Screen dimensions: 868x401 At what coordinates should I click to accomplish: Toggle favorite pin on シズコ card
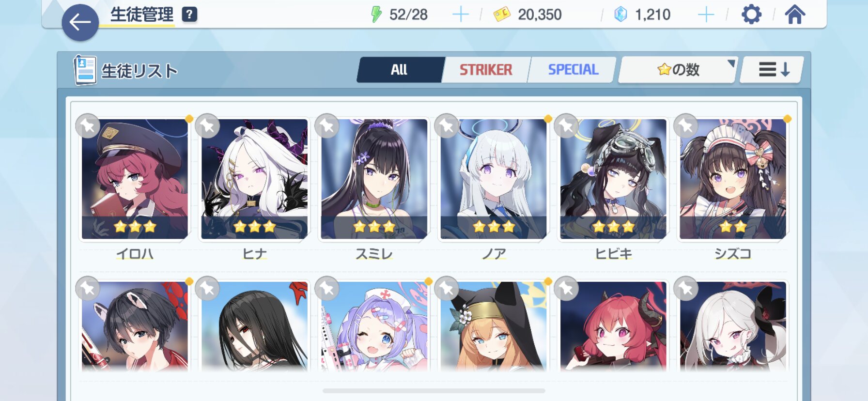pos(685,126)
